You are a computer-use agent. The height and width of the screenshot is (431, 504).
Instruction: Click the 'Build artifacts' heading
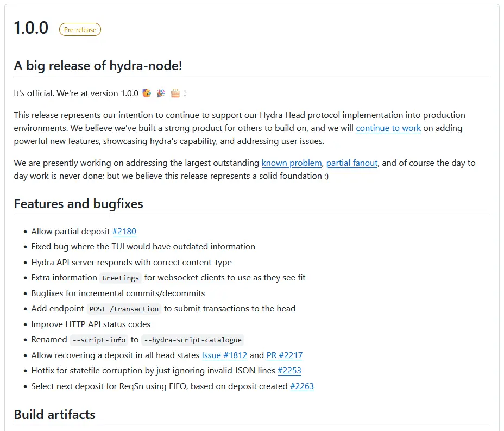click(55, 414)
